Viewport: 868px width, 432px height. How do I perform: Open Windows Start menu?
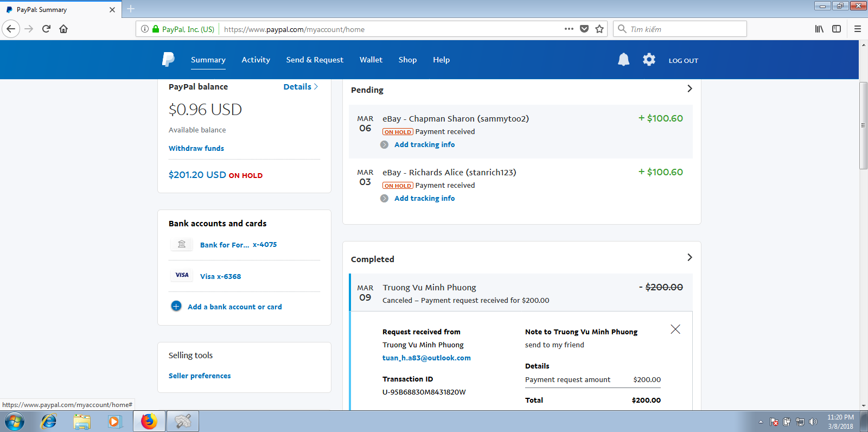pos(15,421)
